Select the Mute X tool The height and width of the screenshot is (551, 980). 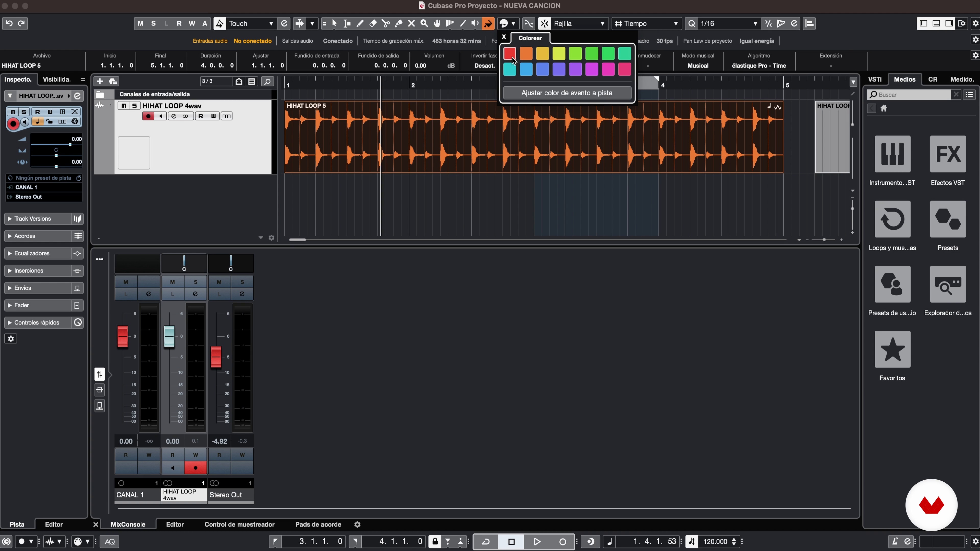pyautogui.click(x=411, y=23)
